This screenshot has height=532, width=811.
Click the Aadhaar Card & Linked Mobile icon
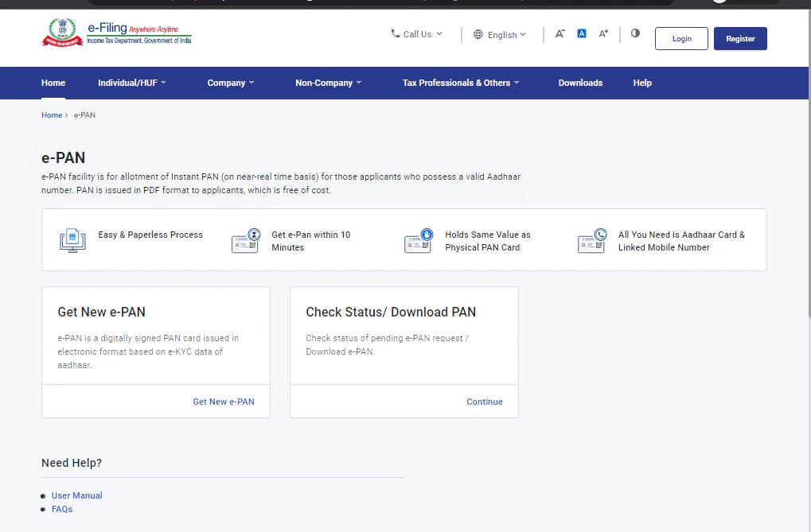tap(592, 240)
